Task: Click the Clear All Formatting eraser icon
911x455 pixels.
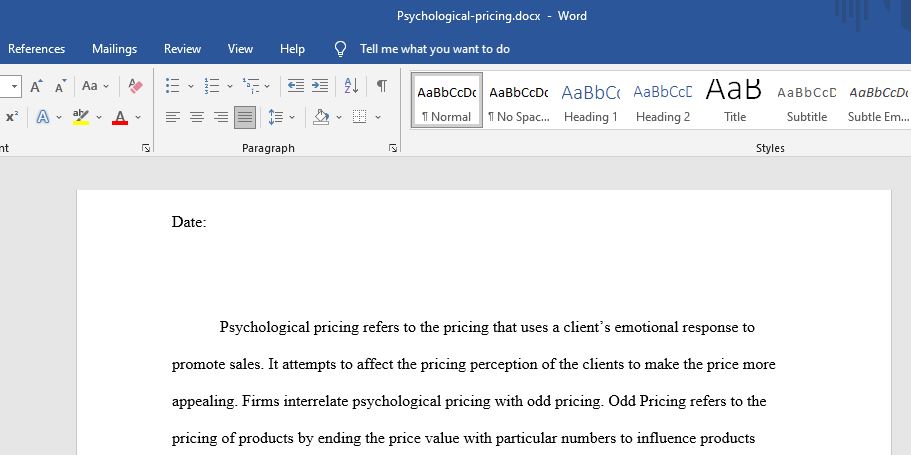Action: tap(135, 86)
